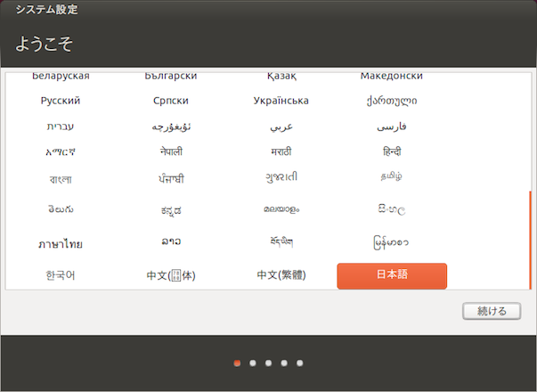The width and height of the screenshot is (537, 392).
Task: Click the first orange page indicator dot
Action: (x=237, y=363)
